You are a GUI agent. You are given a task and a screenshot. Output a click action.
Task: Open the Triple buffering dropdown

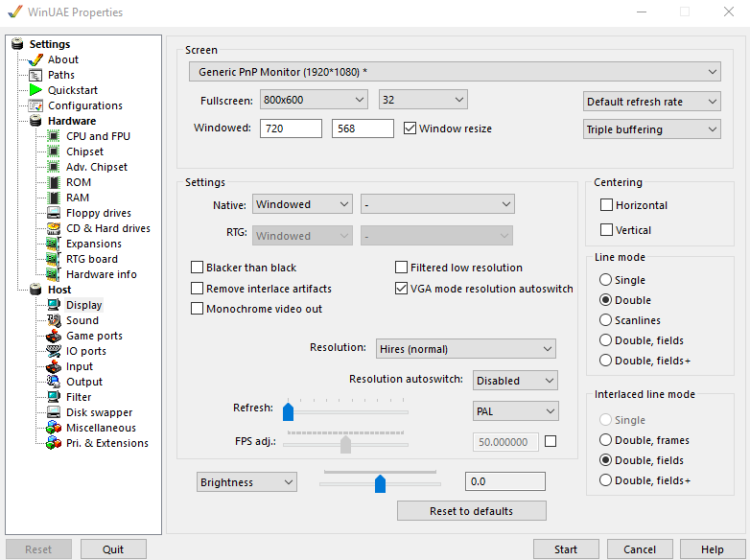651,129
